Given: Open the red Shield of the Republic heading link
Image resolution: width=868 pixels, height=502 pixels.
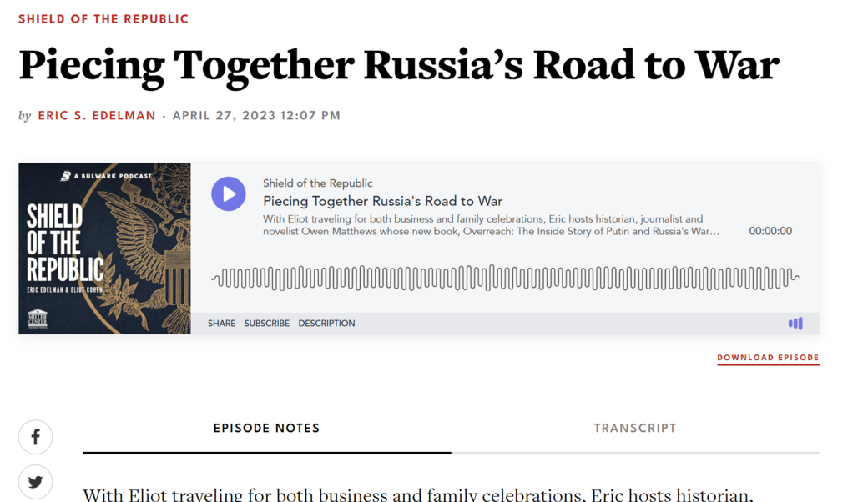Looking at the screenshot, I should pyautogui.click(x=103, y=18).
